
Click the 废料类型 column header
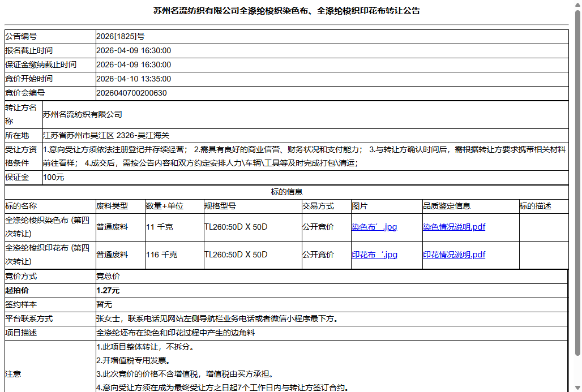pos(112,206)
